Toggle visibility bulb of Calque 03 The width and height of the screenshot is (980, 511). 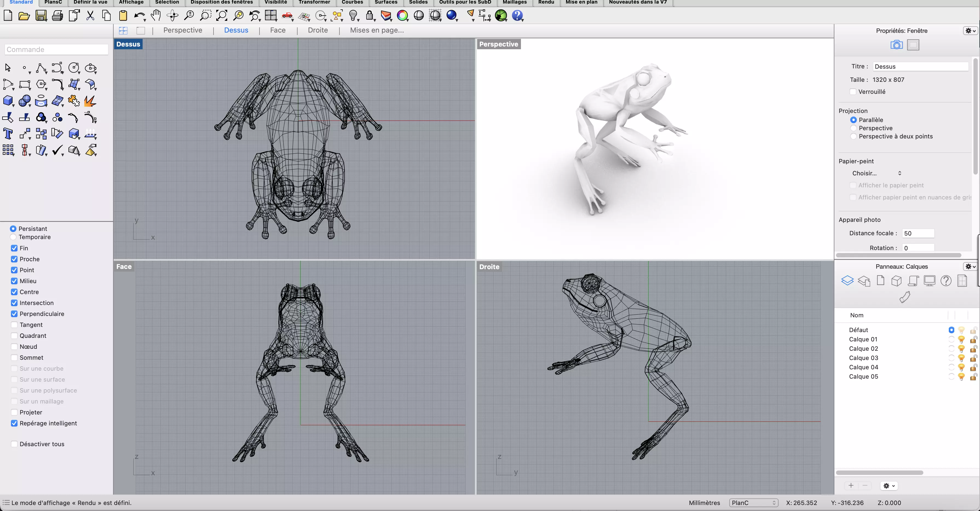pos(961,358)
